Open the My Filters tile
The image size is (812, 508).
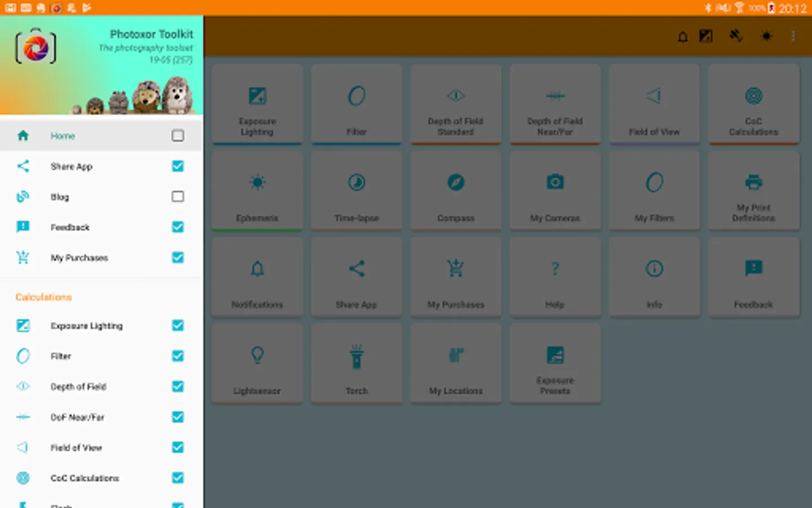coord(654,191)
